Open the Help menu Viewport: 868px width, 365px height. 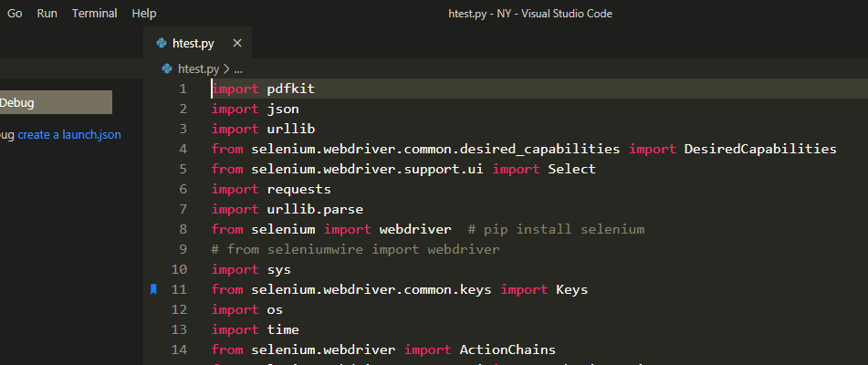[x=144, y=14]
